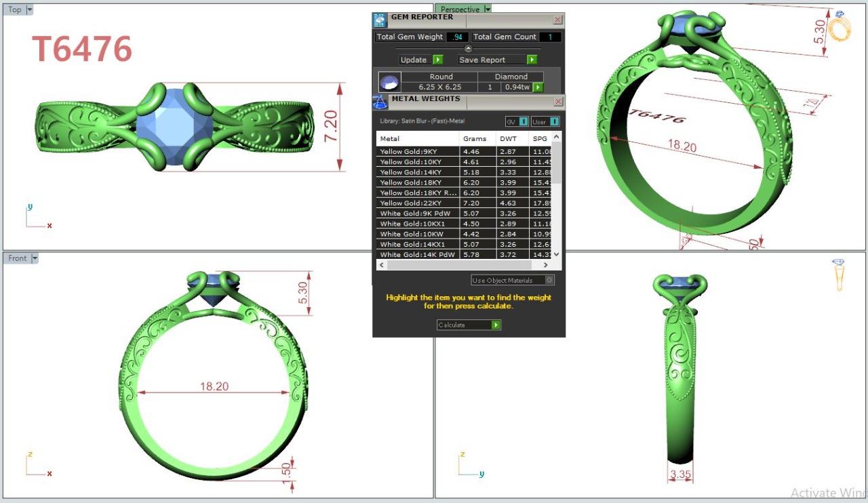Image resolution: width=868 pixels, height=503 pixels.
Task: Click the ring view icon in Perspective viewport
Action: click(x=841, y=27)
